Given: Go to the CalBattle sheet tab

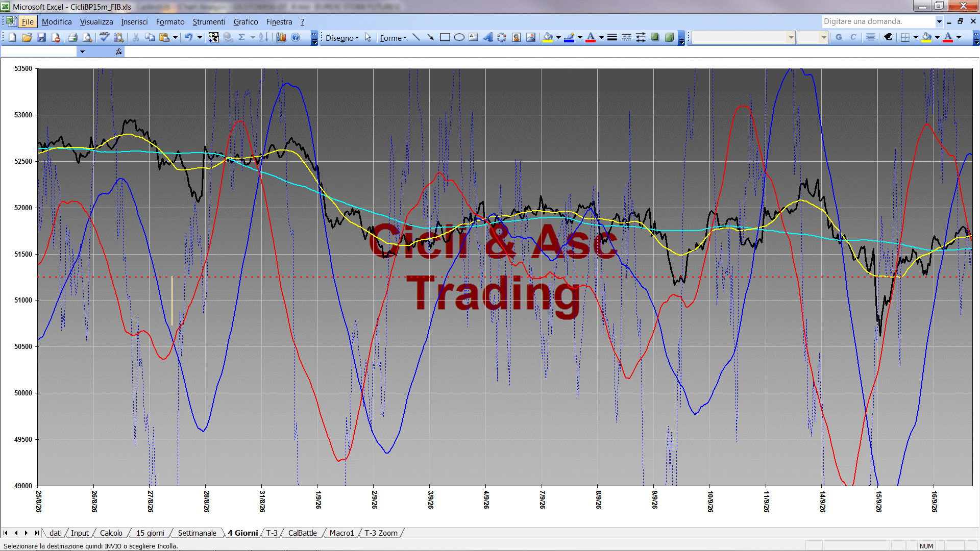Looking at the screenshot, I should pos(302,533).
